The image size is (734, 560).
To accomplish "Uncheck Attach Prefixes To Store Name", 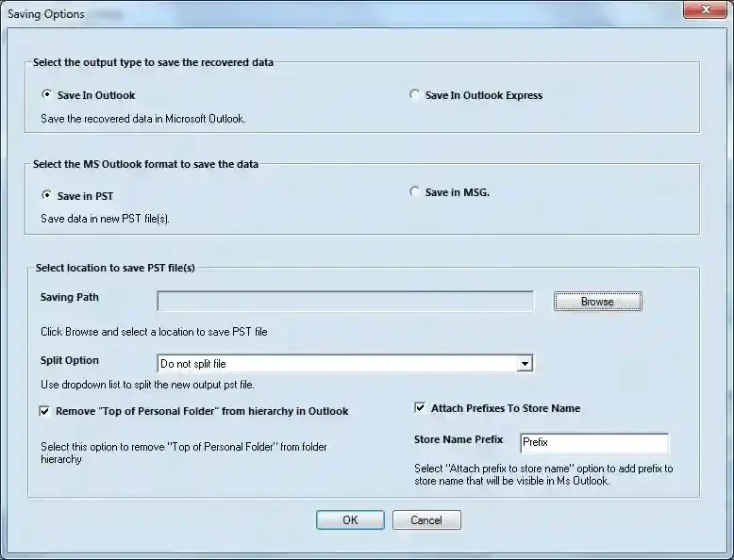I will coord(420,408).
